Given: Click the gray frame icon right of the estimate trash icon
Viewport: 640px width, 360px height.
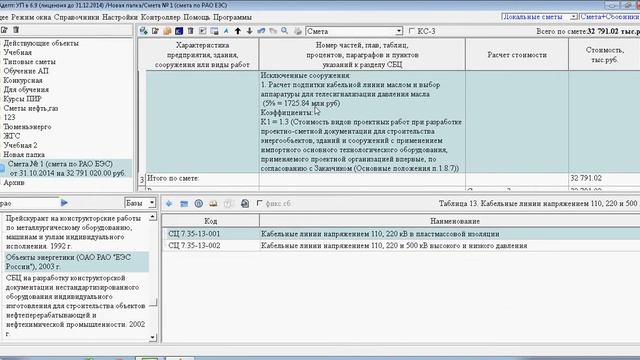Looking at the screenshot, I should tap(202, 31).
